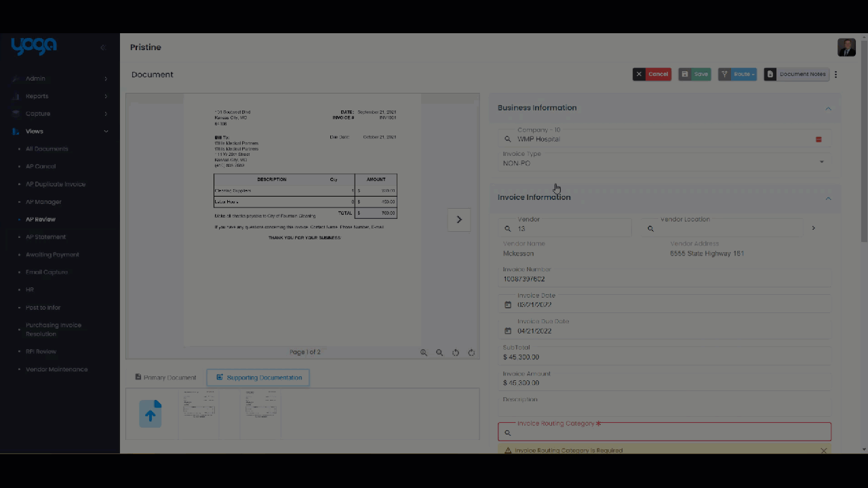The width and height of the screenshot is (868, 488).
Task: Click the Invoice Date calendar icon
Action: [508, 305]
